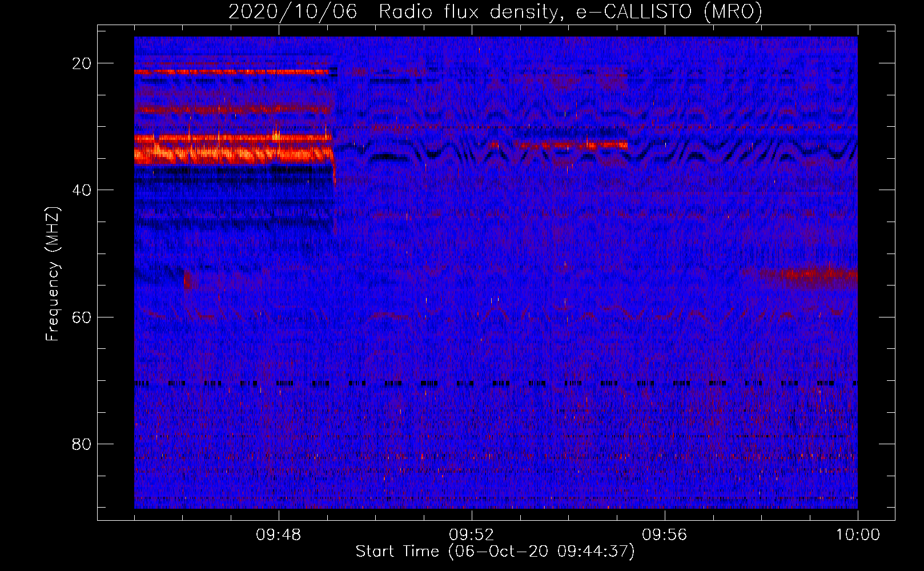The image size is (924, 571).
Task: Click the 40 MHz frequency tick label
Action: [82, 190]
